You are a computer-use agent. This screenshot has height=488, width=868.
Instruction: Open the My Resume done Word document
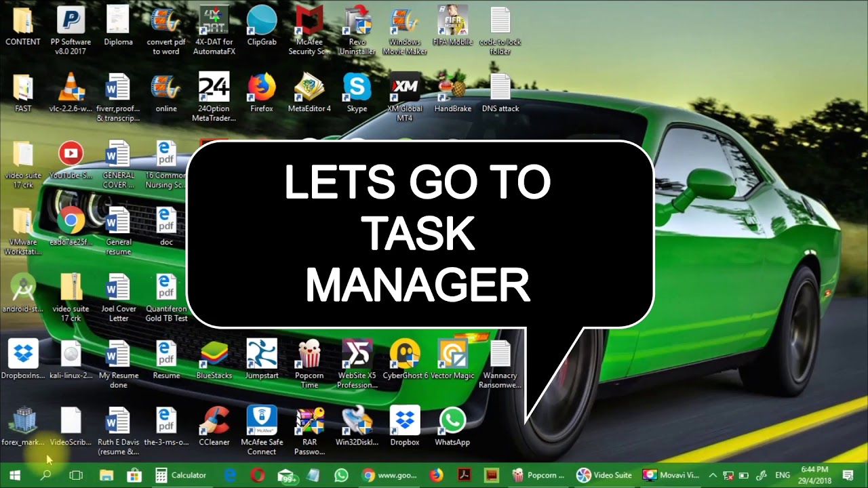[118, 364]
